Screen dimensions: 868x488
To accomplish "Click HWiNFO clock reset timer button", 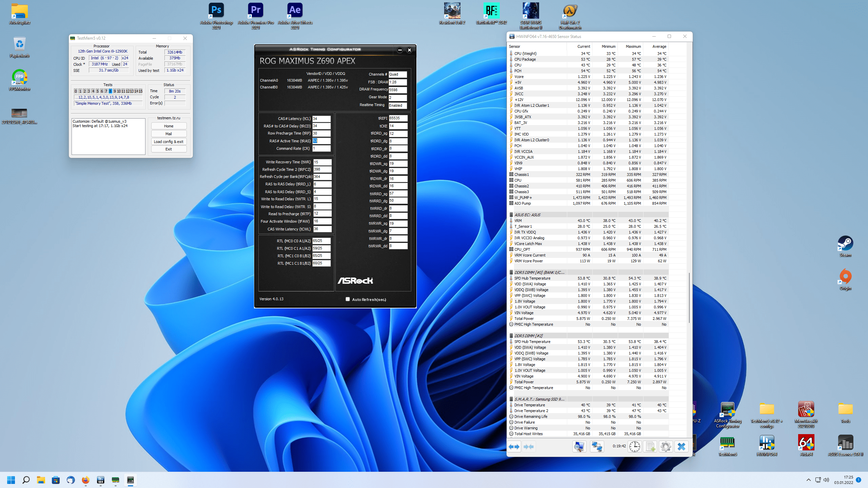I will (634, 447).
